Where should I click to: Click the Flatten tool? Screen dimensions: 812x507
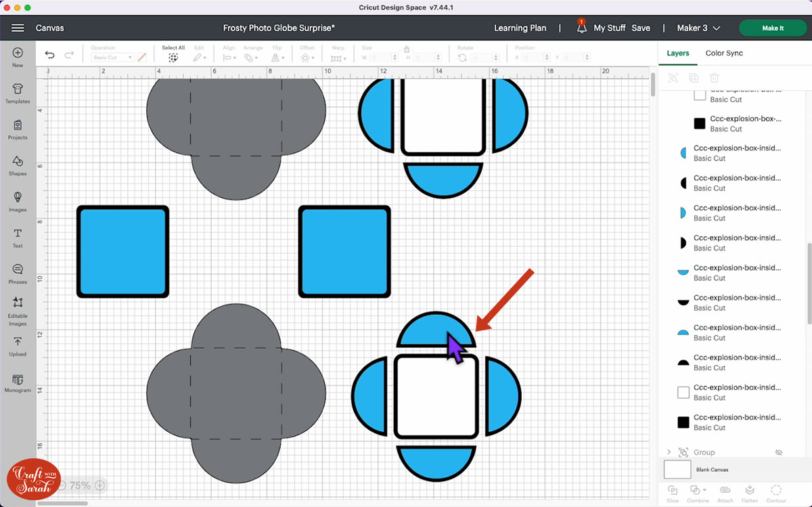pos(750,493)
